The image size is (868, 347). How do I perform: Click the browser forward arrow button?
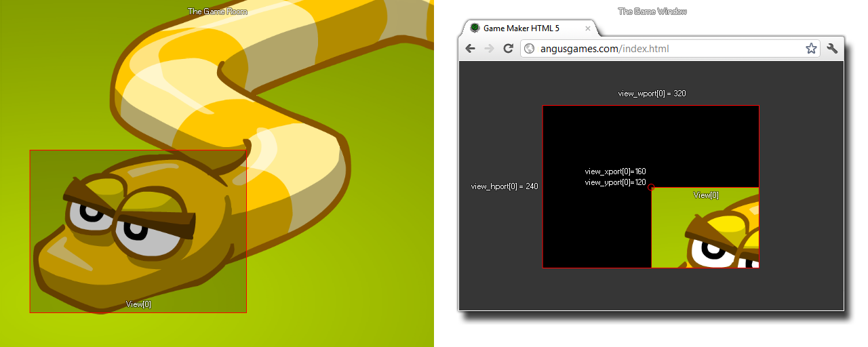(x=489, y=49)
